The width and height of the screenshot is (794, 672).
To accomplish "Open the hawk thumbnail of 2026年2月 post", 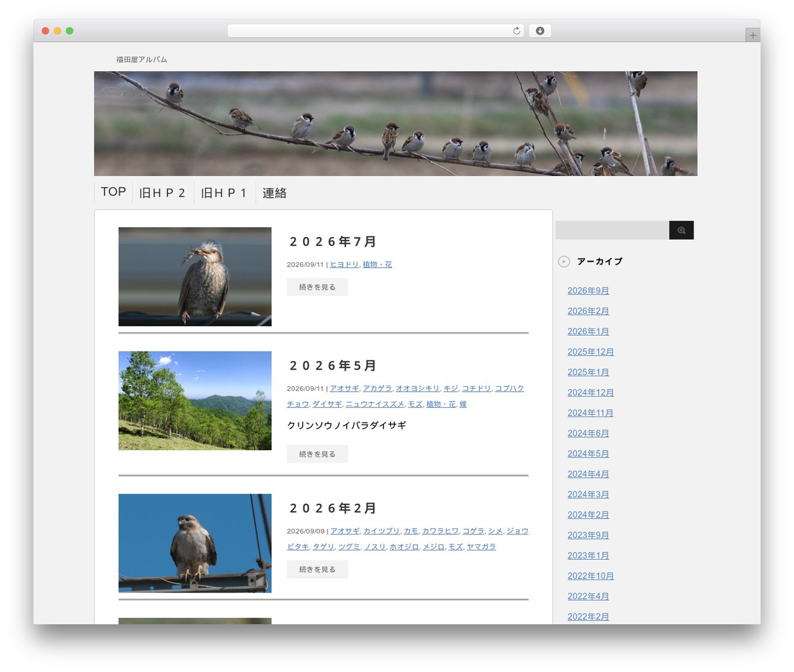I will [195, 543].
